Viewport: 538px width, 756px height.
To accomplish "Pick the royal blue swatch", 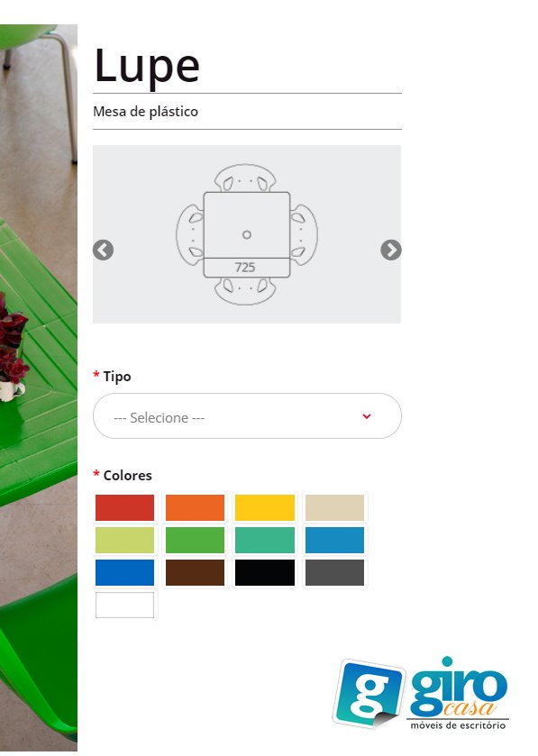I will 125,572.
